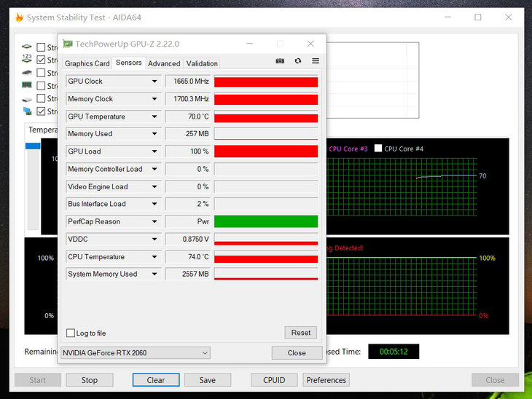This screenshot has width=532, height=399.
Task: Click the GPU-Z title bar app icon
Action: (68, 44)
